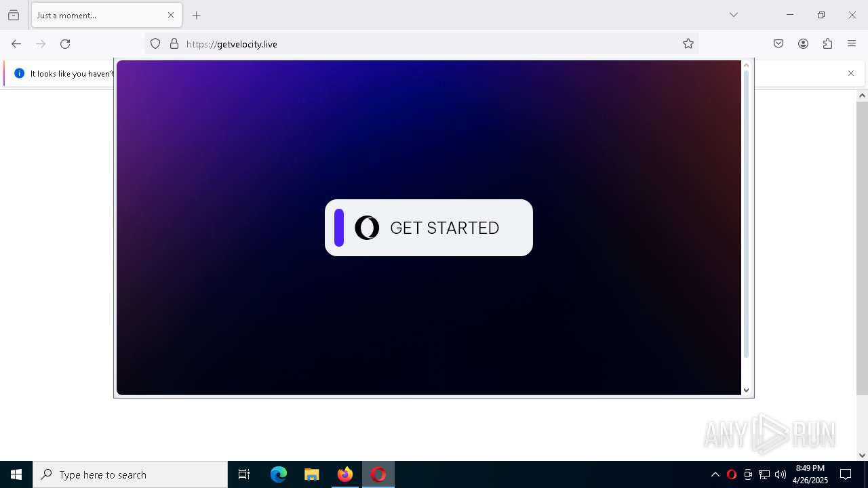
Task: Restore down the Firefox window
Action: click(x=821, y=15)
